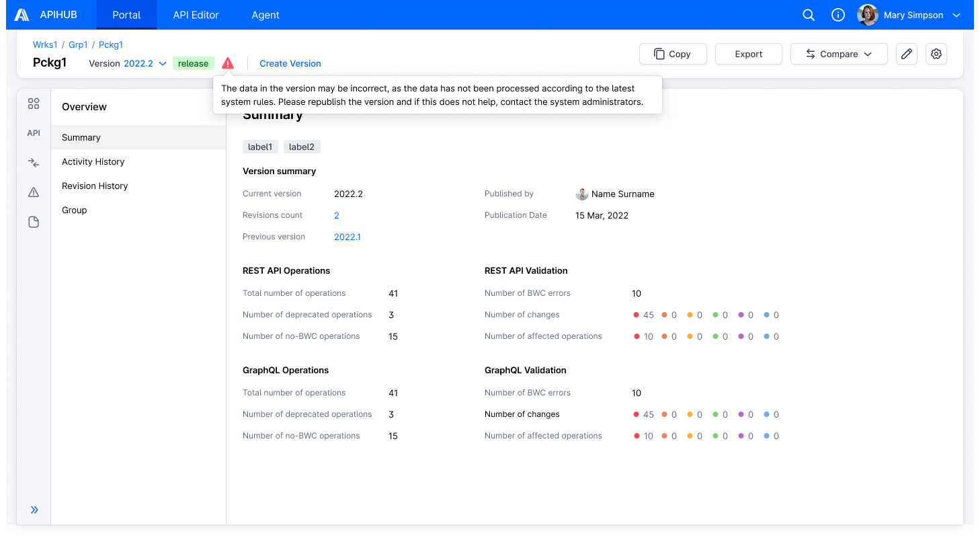Open package settings gear icon
Image resolution: width=980 pixels, height=536 pixels.
pos(936,54)
